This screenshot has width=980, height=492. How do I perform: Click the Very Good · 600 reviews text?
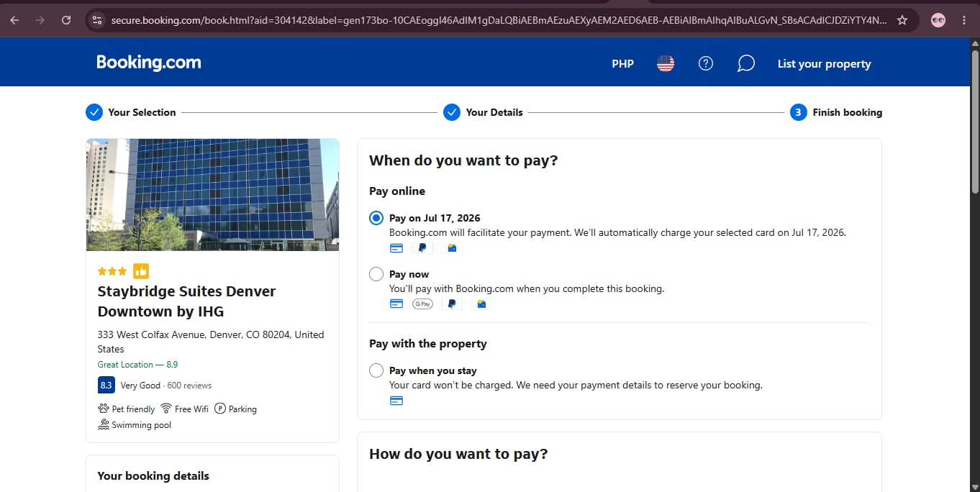(x=166, y=385)
